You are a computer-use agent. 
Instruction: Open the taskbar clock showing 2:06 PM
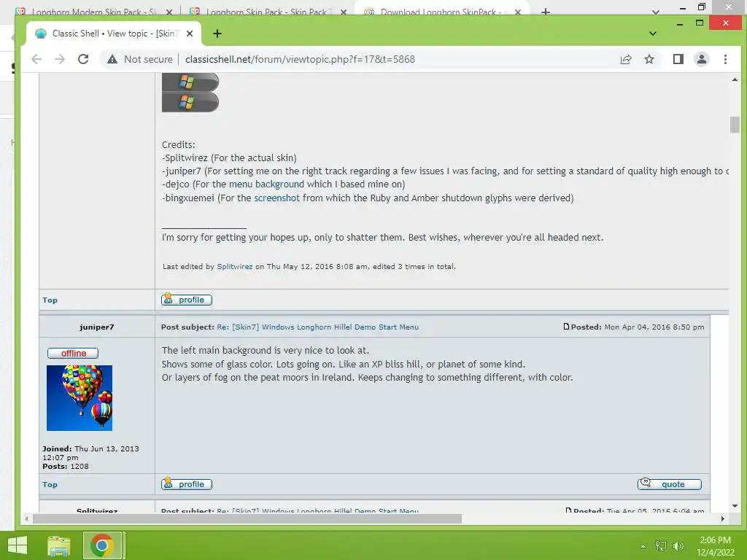(x=716, y=546)
